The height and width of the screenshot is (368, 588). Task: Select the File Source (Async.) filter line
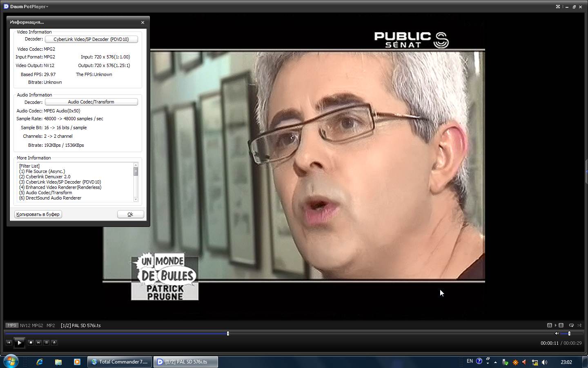tap(42, 171)
